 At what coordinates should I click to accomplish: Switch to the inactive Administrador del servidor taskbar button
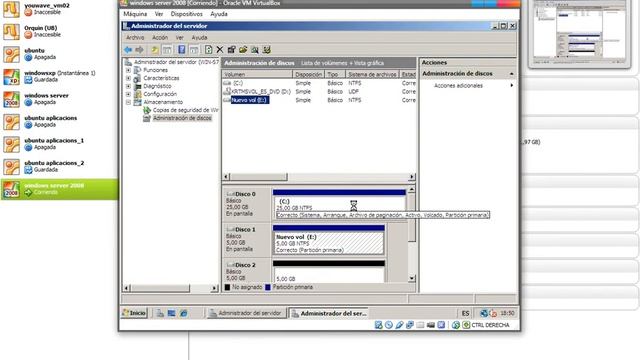tap(246, 313)
